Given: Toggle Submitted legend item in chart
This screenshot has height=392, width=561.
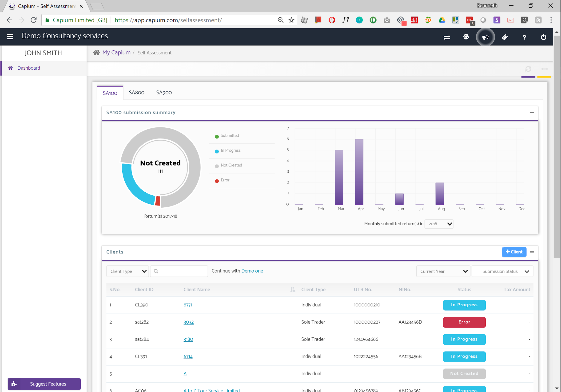Looking at the screenshot, I should (x=229, y=135).
